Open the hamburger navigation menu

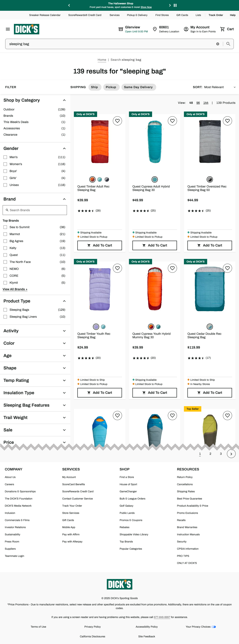(8, 29)
